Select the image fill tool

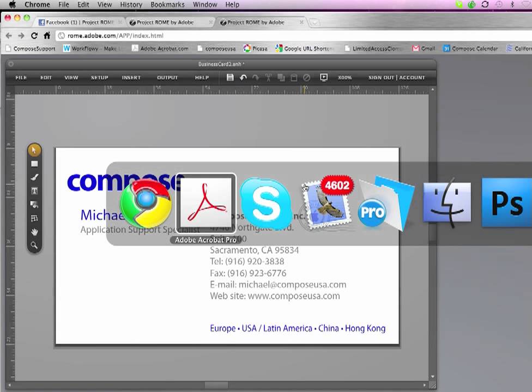34,204
